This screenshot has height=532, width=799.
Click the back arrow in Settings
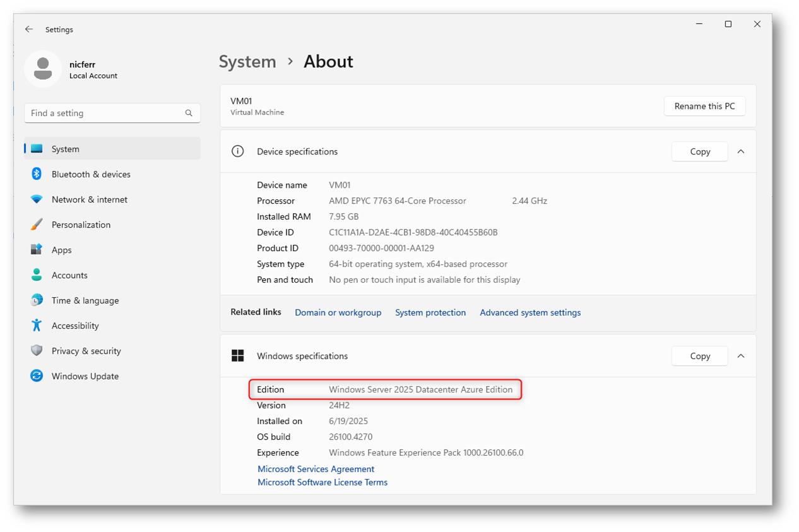[x=29, y=30]
